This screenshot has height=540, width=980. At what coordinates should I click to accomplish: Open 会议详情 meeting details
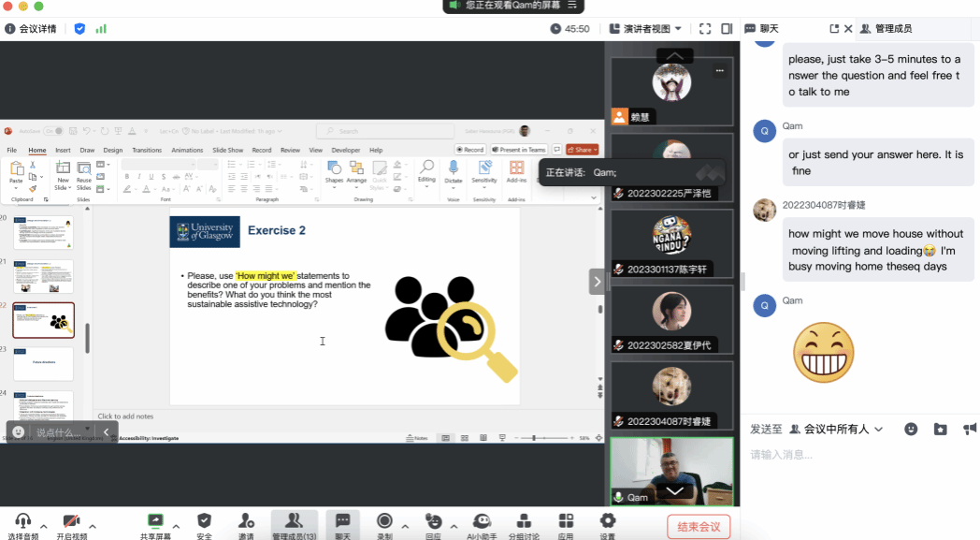pyautogui.click(x=31, y=29)
